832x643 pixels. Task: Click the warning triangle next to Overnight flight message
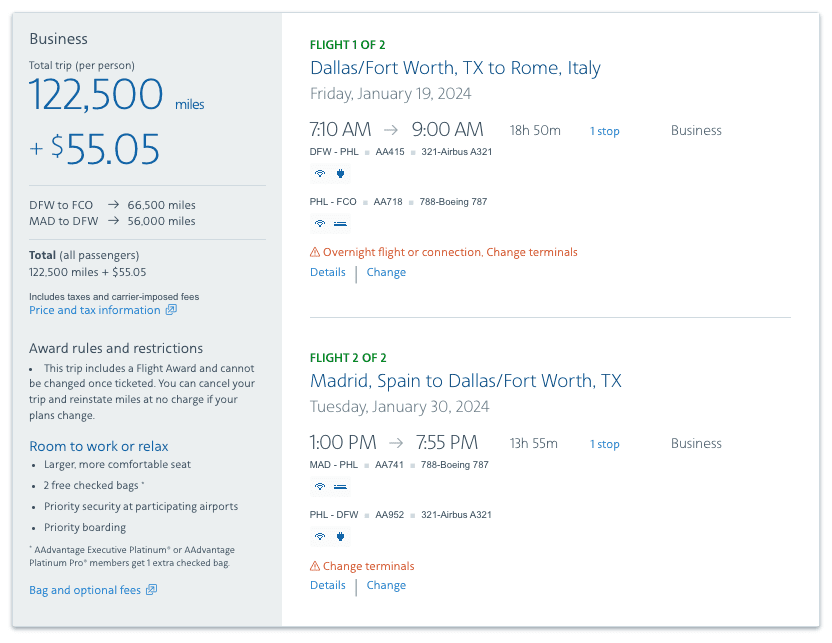pos(314,251)
